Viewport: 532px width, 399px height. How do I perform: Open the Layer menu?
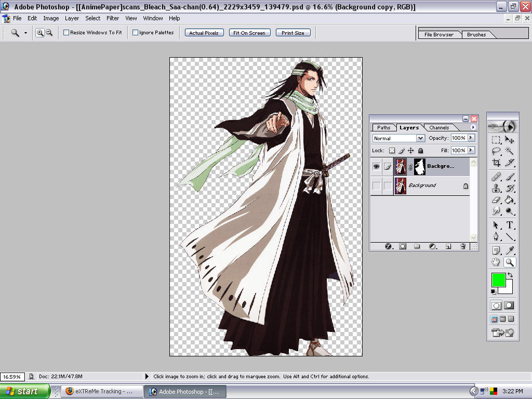[x=72, y=18]
